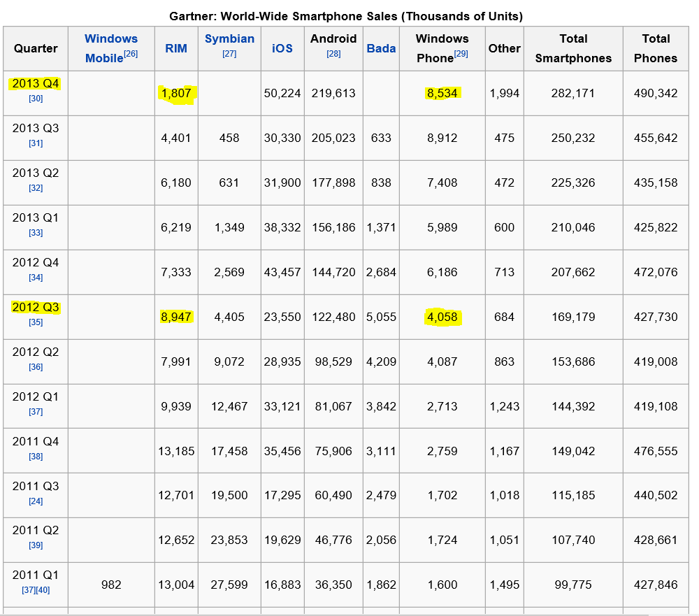Image resolution: width=699 pixels, height=616 pixels.
Task: Click the RIM value 13,185
Action: [176, 452]
